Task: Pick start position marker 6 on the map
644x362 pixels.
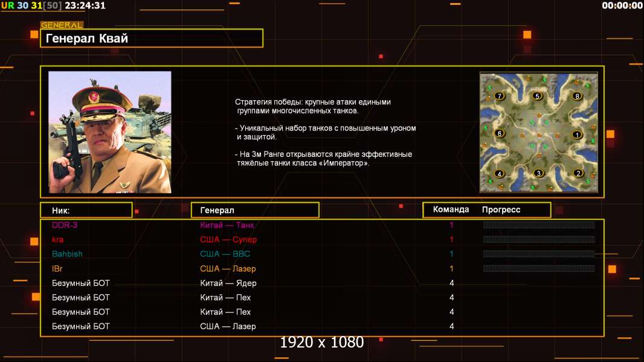Action: coord(500,133)
